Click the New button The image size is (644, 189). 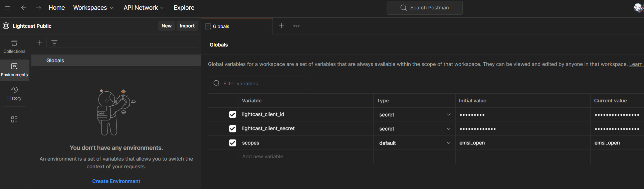coord(167,26)
